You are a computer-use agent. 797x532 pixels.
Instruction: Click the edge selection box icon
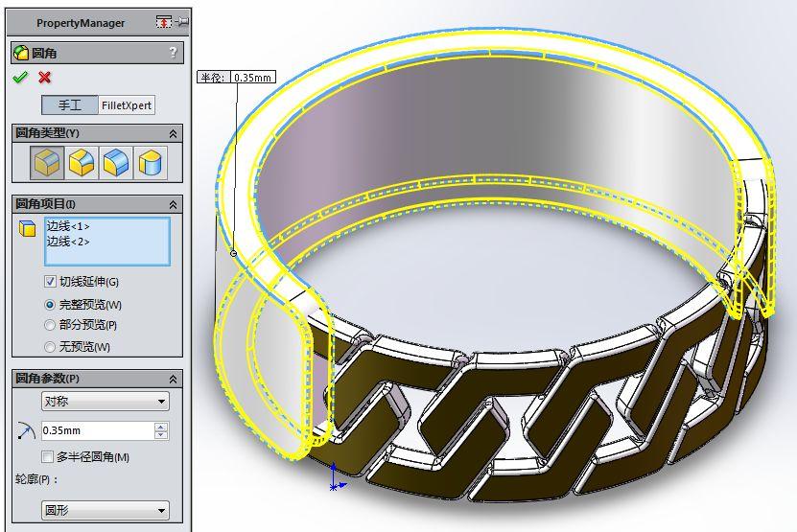(28, 229)
